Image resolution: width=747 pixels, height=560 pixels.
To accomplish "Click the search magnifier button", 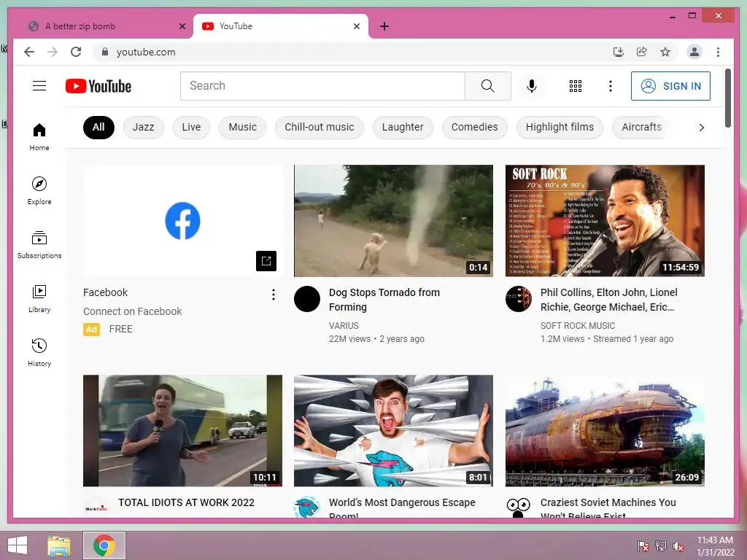I will [x=487, y=86].
